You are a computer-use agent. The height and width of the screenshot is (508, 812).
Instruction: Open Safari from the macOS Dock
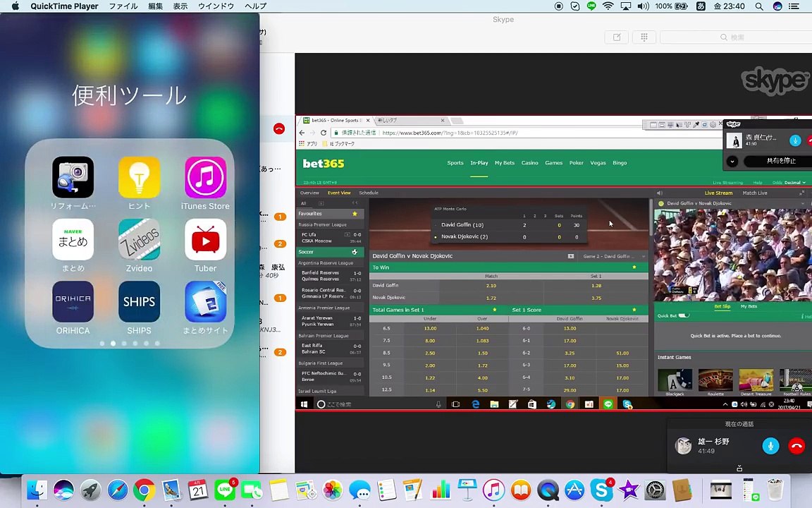[x=118, y=490]
